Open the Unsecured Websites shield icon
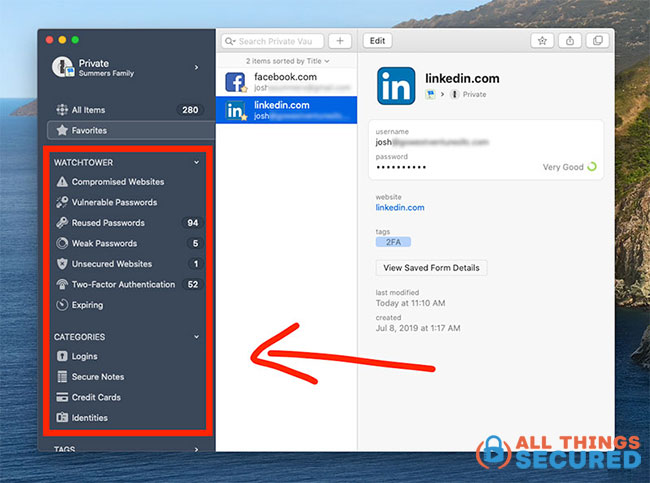 62,264
